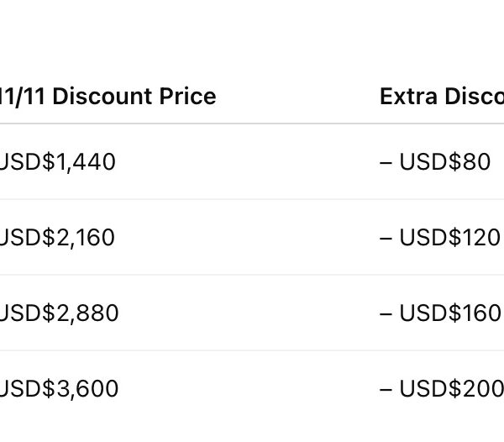Click the dash before USD$200
Image resolution: width=504 pixels, height=442 pixels.
[x=386, y=388]
